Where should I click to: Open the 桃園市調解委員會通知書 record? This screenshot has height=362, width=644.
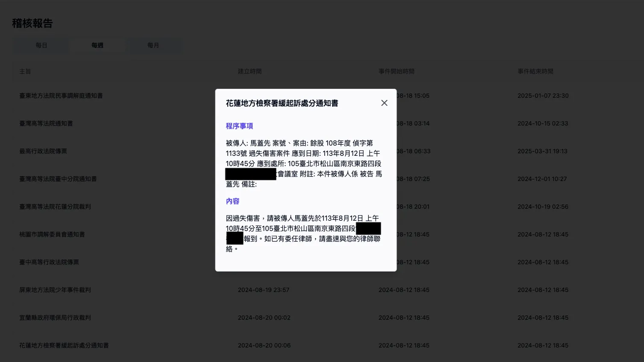52,234
